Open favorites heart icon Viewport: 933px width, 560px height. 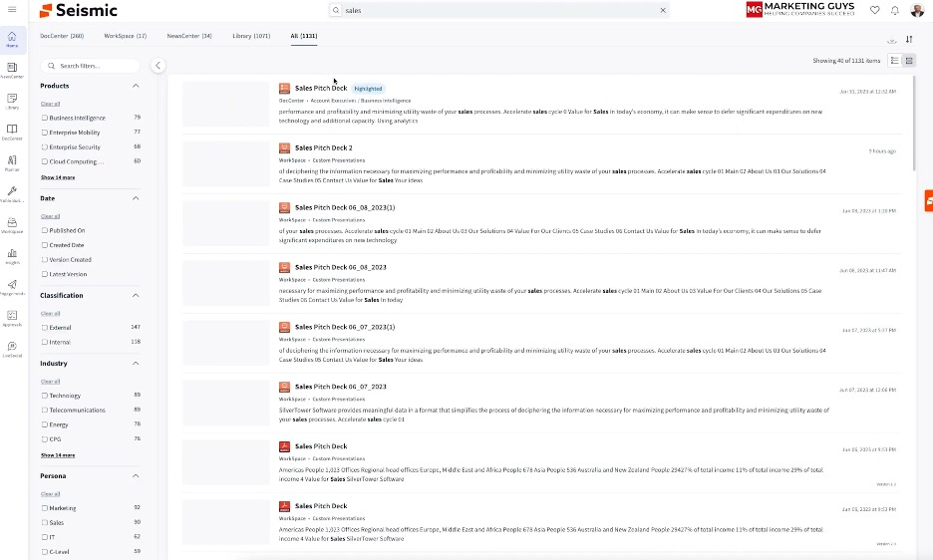(x=875, y=10)
